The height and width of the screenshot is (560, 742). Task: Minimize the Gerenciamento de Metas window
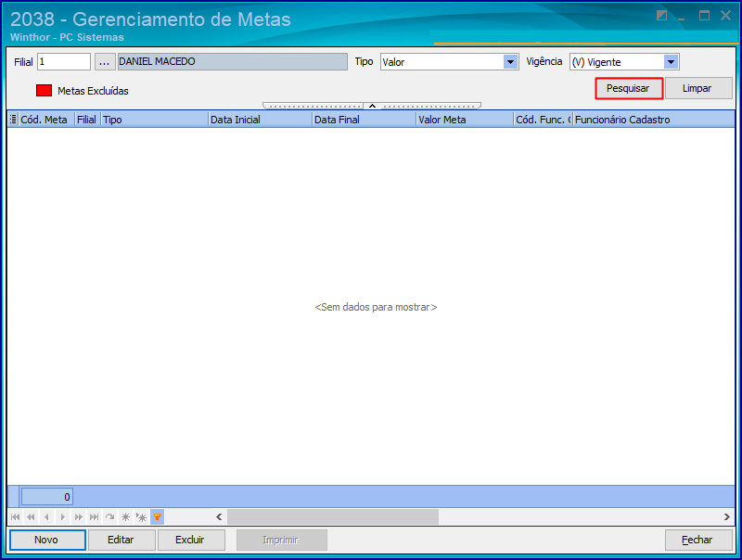pos(682,17)
